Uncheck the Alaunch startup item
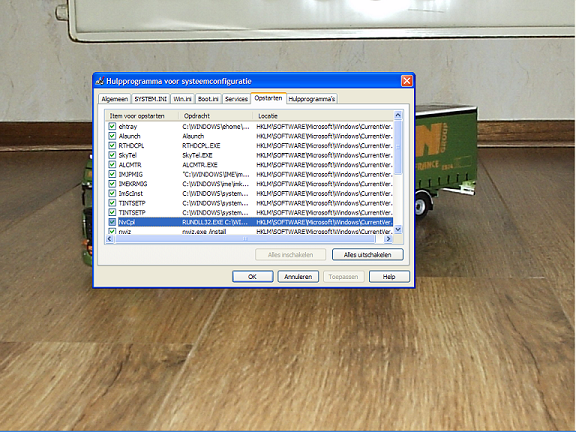 click(x=112, y=136)
